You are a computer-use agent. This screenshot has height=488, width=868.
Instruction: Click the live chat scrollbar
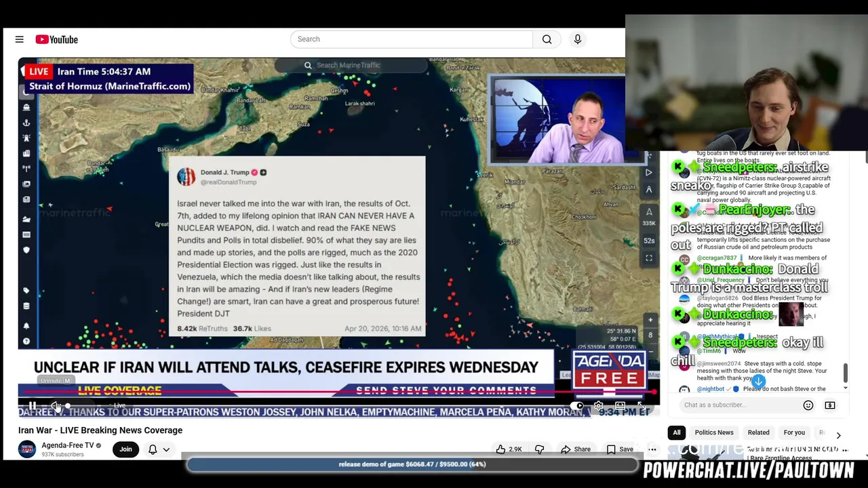point(845,373)
